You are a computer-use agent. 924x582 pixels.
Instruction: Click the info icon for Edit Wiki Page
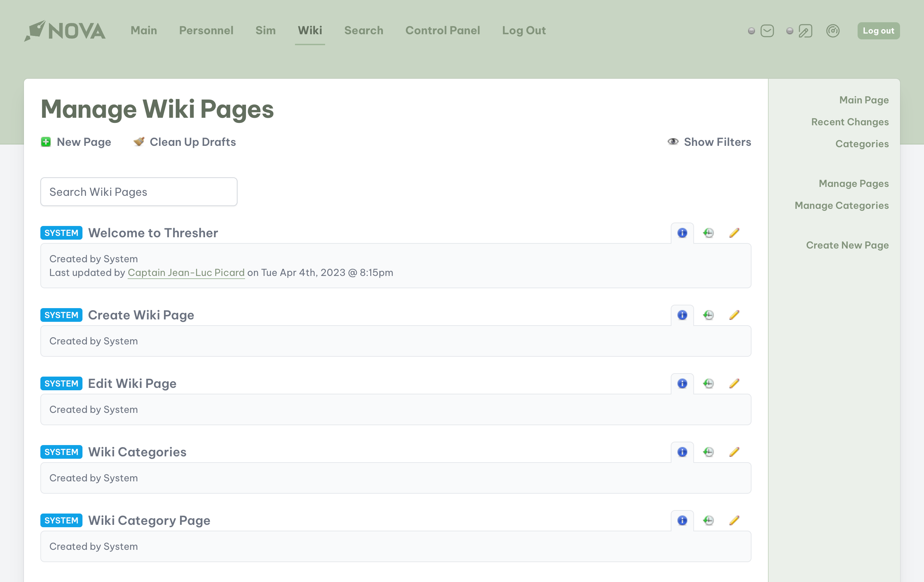pyautogui.click(x=682, y=383)
